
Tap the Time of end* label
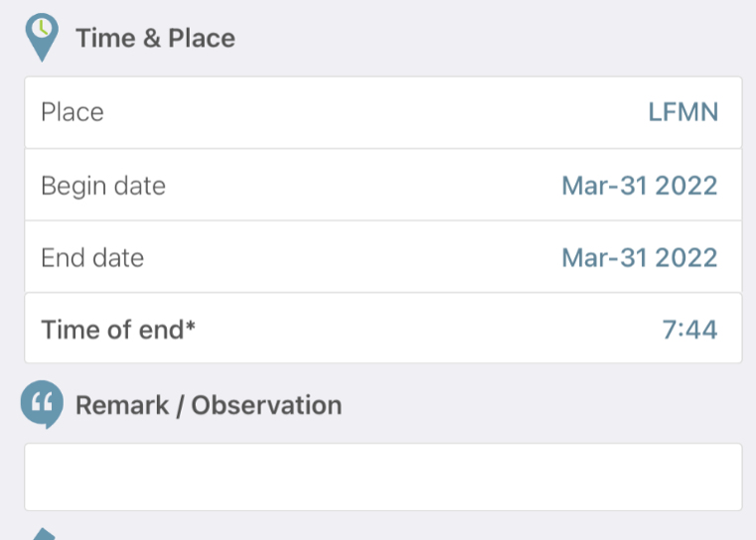coord(118,330)
